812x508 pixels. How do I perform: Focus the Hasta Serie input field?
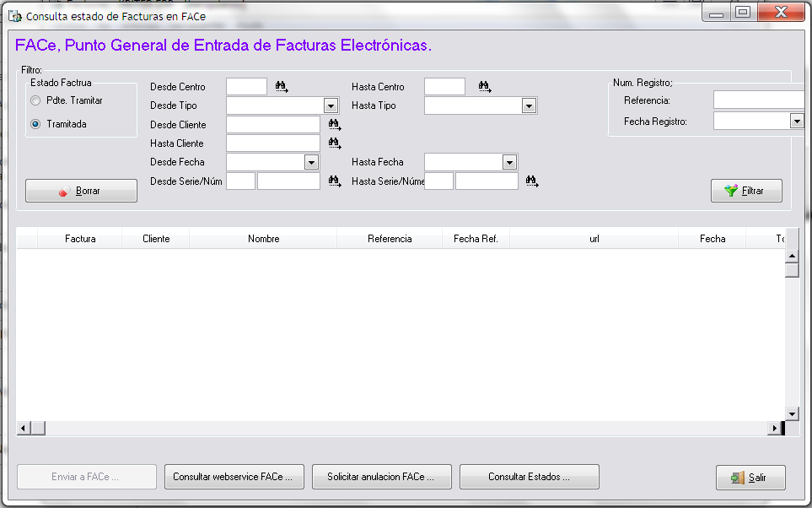(438, 181)
